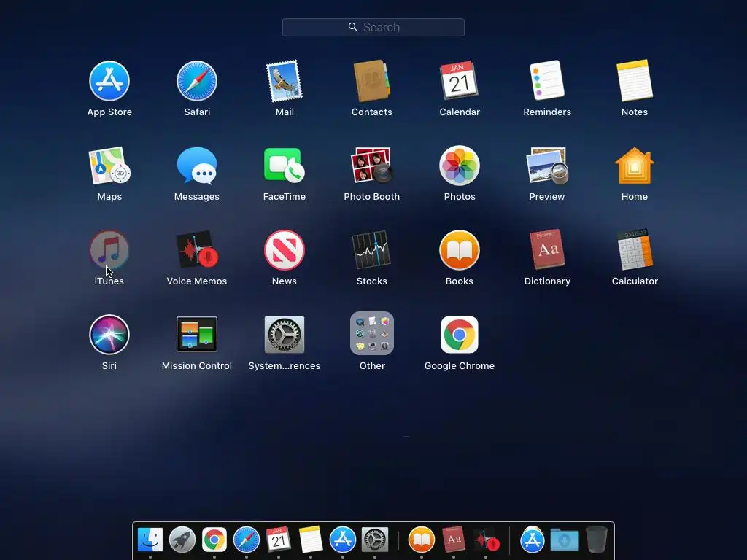This screenshot has width=747, height=560.
Task: Launch Photo Booth
Action: click(371, 166)
